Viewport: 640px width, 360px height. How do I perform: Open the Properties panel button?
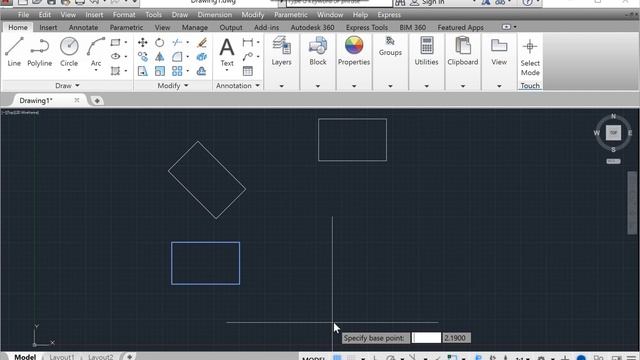[x=354, y=51]
